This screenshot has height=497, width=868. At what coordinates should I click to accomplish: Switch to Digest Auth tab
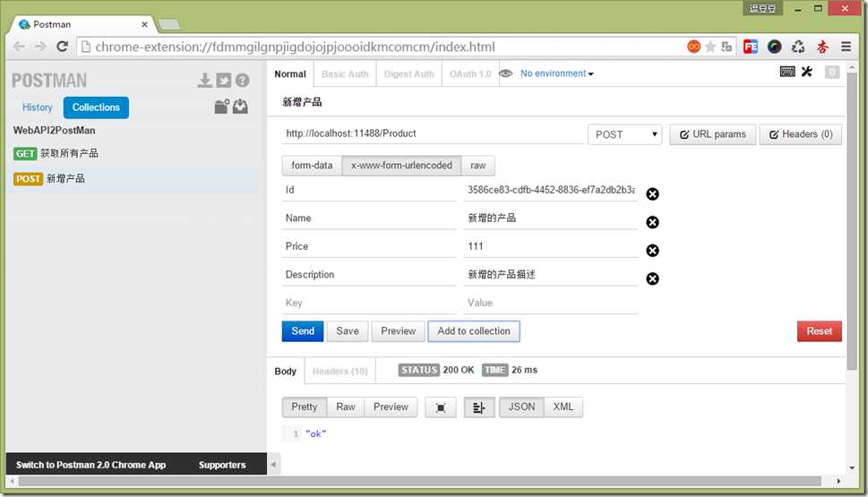[x=409, y=74]
